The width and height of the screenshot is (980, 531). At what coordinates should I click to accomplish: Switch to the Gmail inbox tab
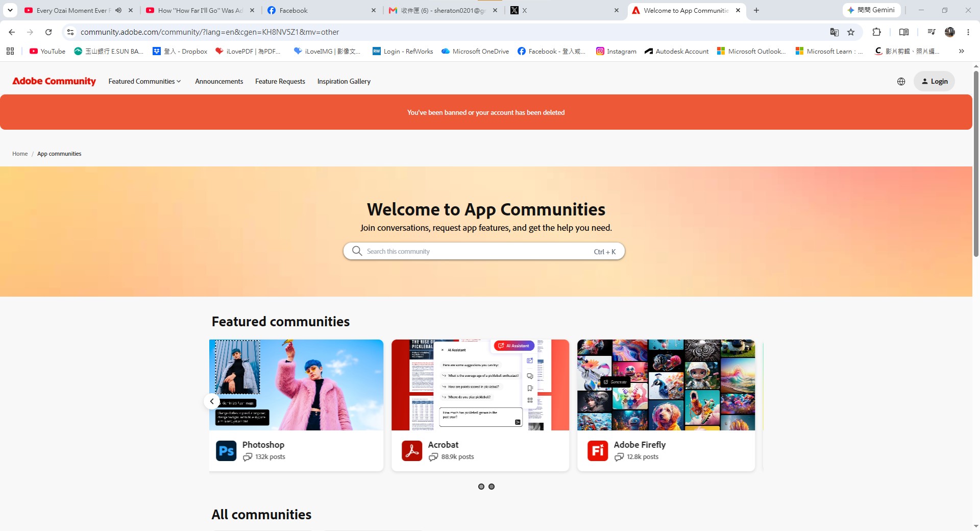tap(444, 10)
